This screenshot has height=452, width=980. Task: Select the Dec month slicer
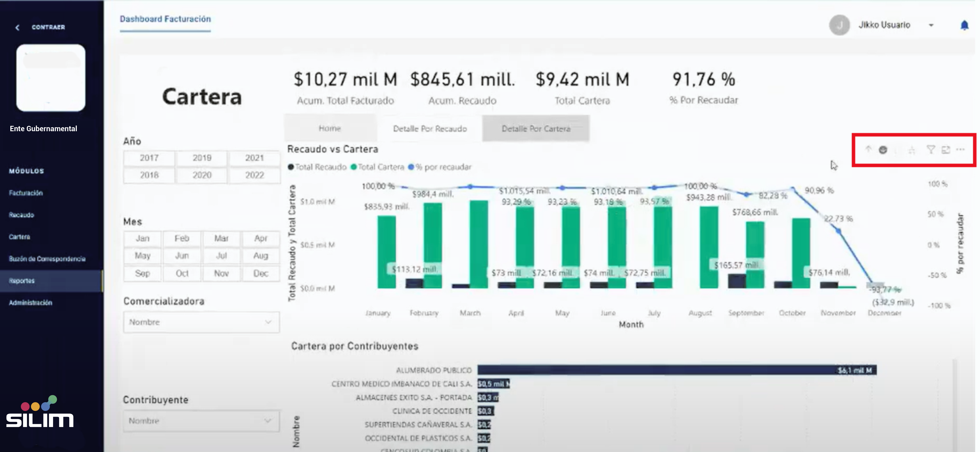261,273
